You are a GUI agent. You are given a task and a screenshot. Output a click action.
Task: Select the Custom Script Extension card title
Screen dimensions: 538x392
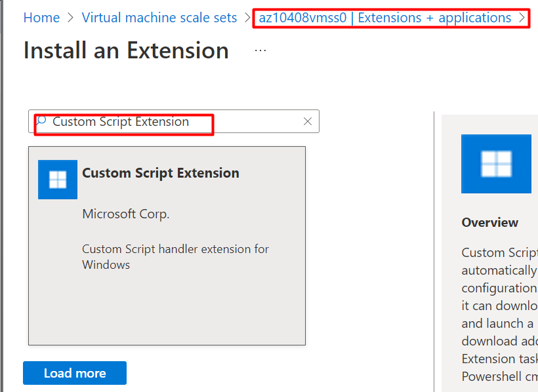point(161,173)
